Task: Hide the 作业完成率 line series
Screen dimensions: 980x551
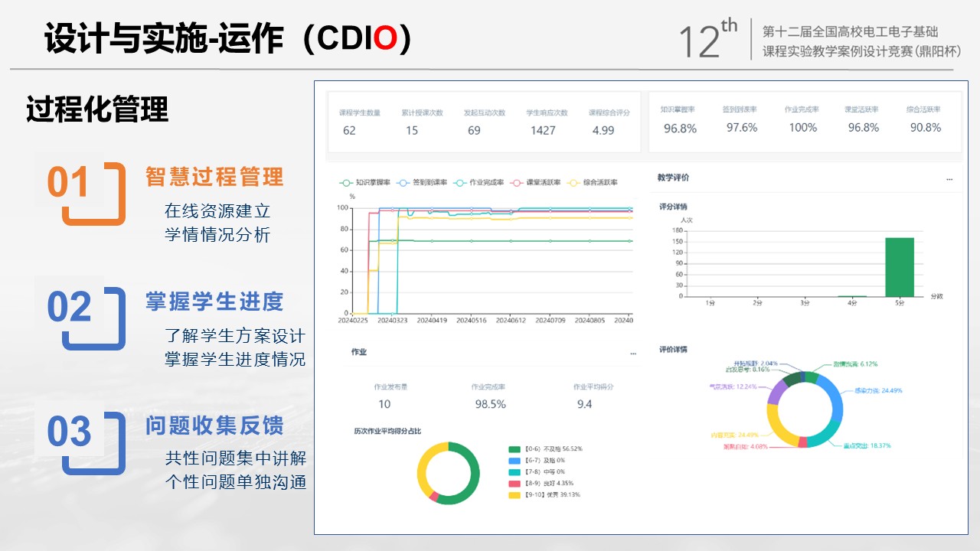Action: tap(479, 183)
